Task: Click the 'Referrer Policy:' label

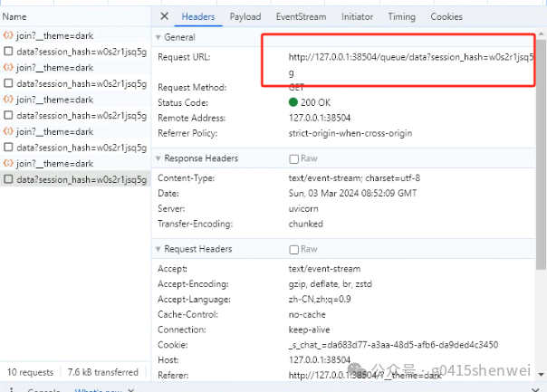Action: tap(187, 133)
